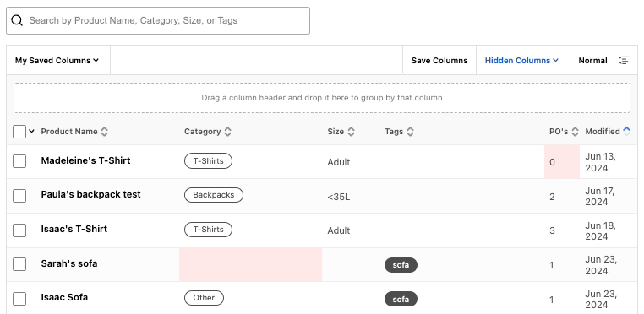This screenshot has height=314, width=644.
Task: Select Madeleine's T-Shirt row checkbox
Action: pyautogui.click(x=19, y=161)
